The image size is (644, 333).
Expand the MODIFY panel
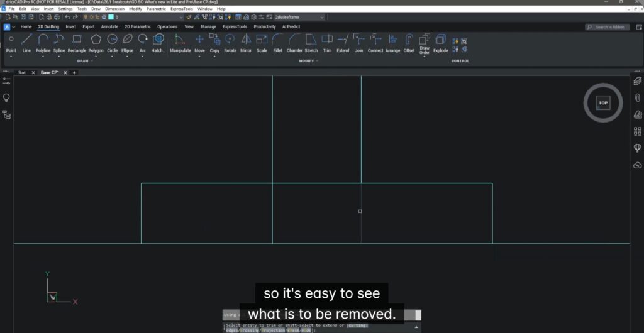pos(308,61)
